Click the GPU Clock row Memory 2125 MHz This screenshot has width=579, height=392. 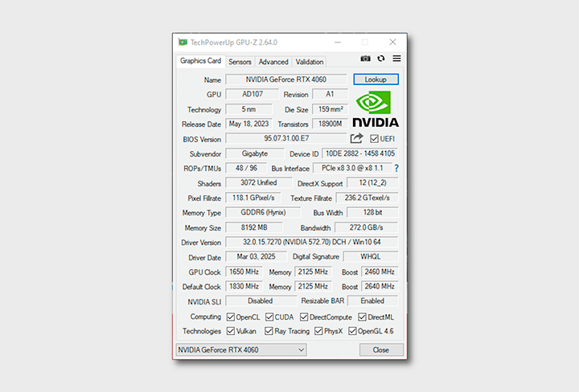coord(313,272)
